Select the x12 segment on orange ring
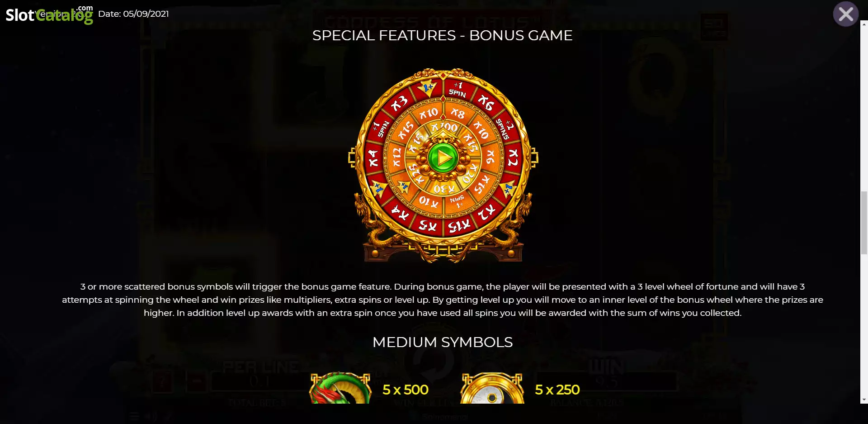This screenshot has height=424, width=868. (x=396, y=157)
